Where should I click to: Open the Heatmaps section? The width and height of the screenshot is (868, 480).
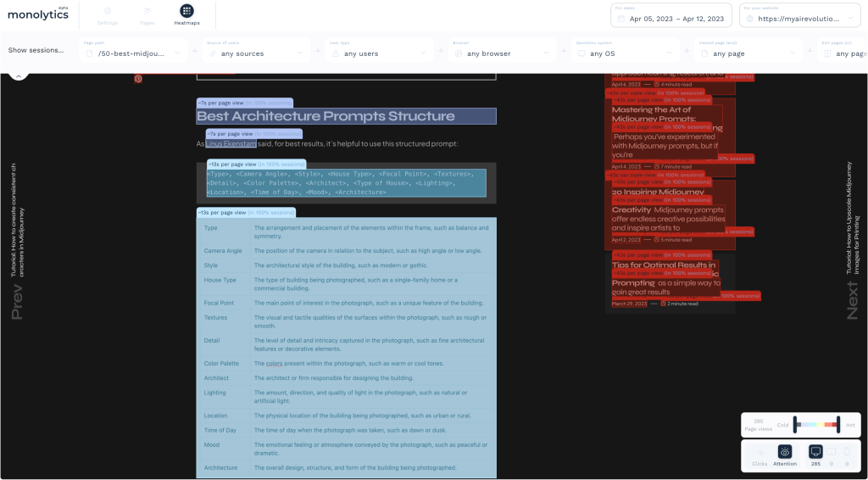point(186,14)
